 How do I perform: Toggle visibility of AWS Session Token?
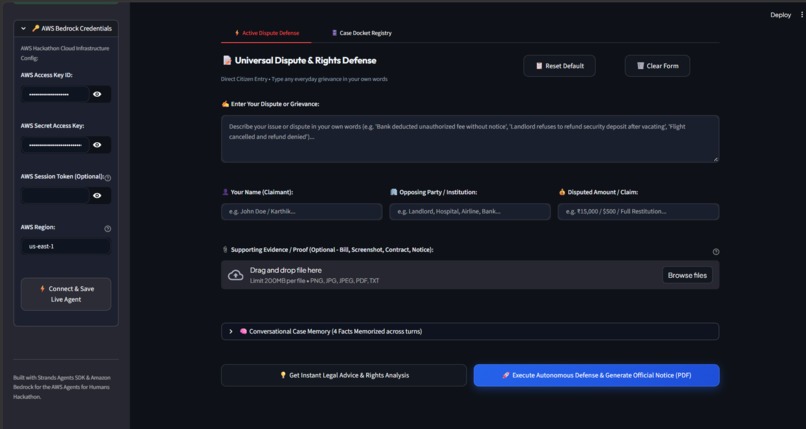97,196
